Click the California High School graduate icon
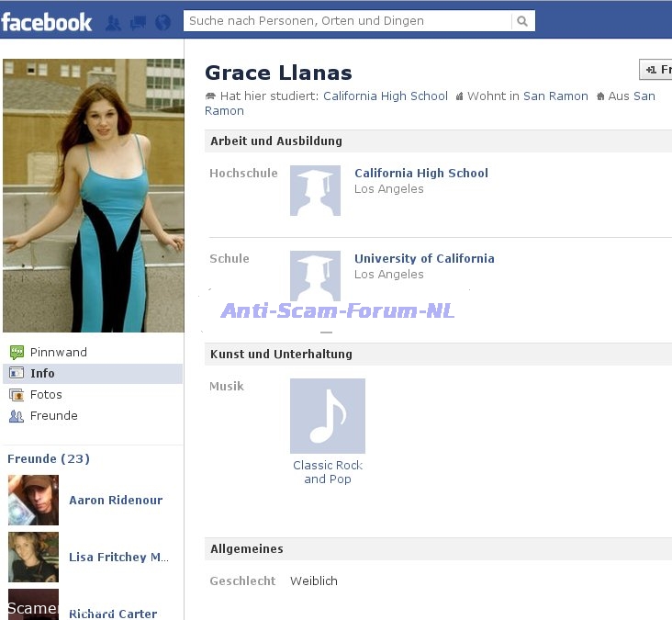This screenshot has width=672, height=620. coord(315,191)
